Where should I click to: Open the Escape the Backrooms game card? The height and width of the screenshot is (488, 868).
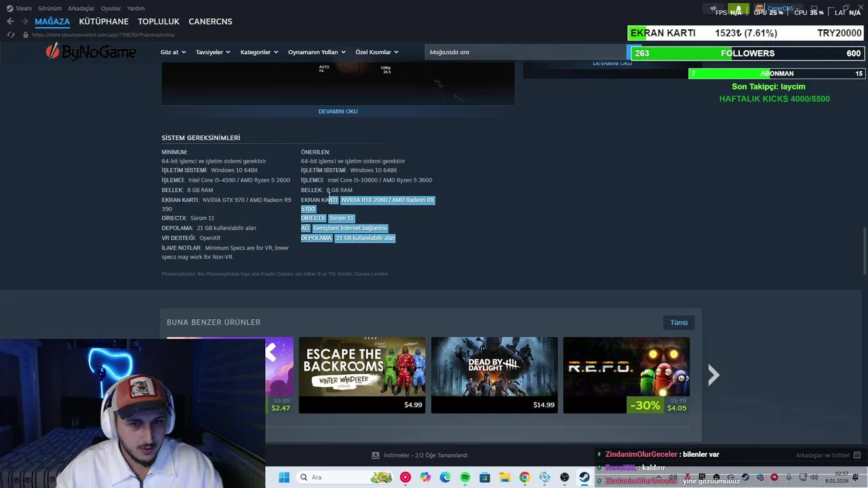click(x=362, y=375)
